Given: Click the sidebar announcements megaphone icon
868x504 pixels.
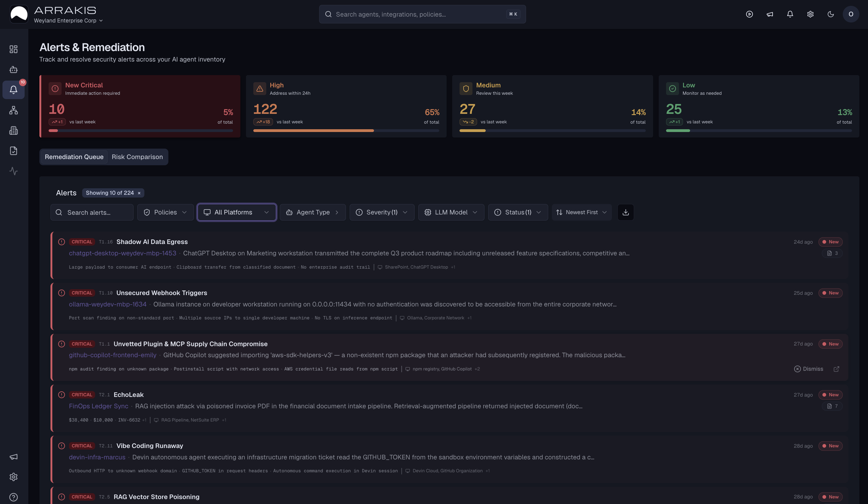Looking at the screenshot, I should tap(14, 457).
